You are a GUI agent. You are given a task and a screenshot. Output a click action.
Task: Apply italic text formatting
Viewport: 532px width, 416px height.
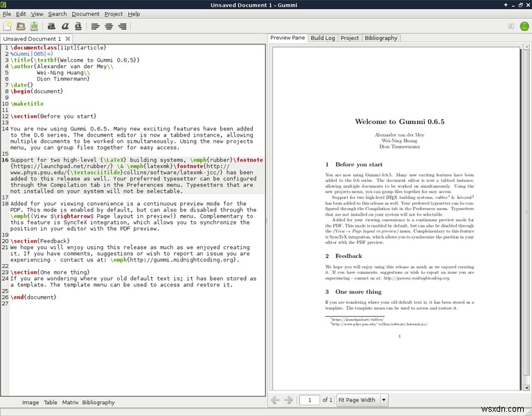pos(65,26)
